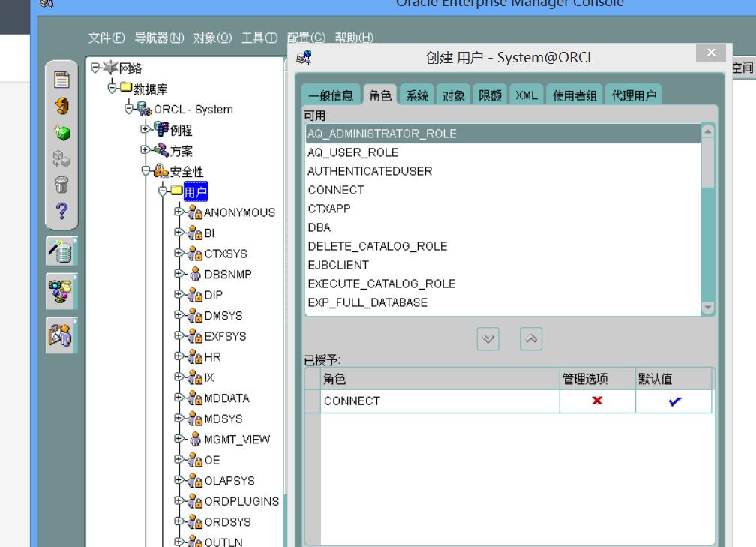Open the tools drawer icon with colored shapes
This screenshot has width=756, height=547.
click(x=61, y=291)
